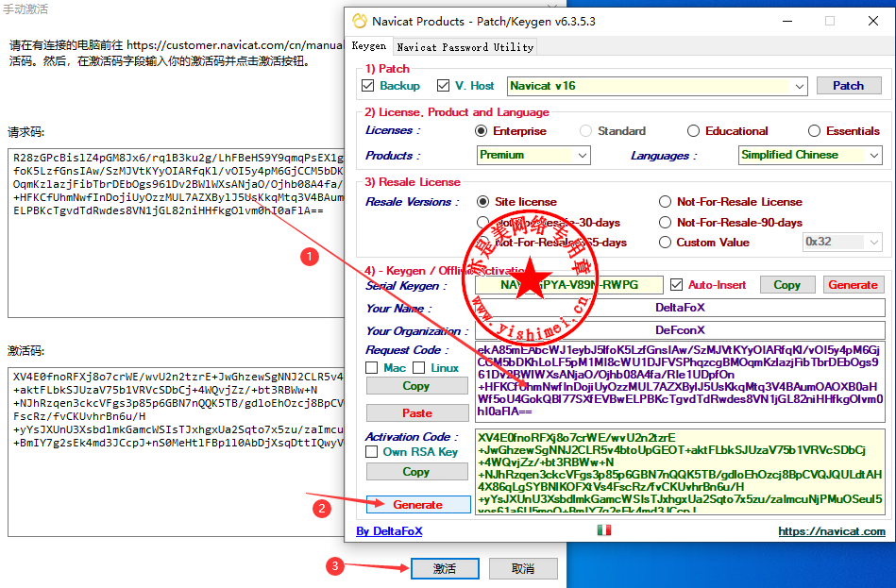Close the Patch/Keygen window
896x588 pixels.
[x=873, y=21]
